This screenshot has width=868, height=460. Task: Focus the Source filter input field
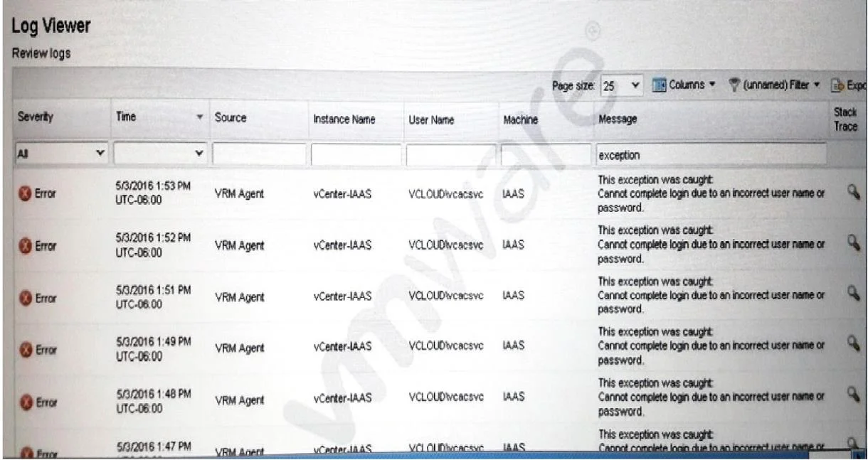click(x=259, y=154)
